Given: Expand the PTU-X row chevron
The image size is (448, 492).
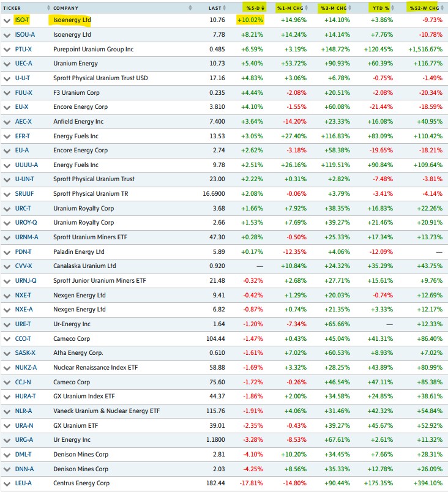Looking at the screenshot, I should tap(7, 50).
